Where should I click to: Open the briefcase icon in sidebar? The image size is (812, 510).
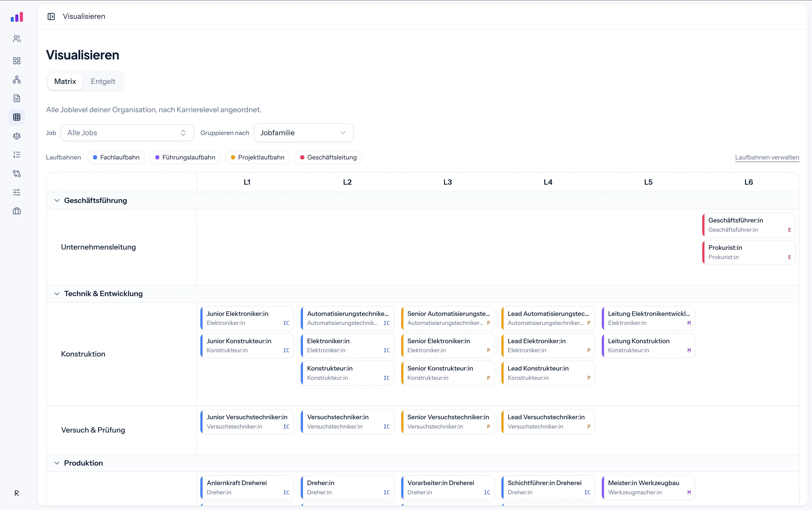click(x=17, y=211)
